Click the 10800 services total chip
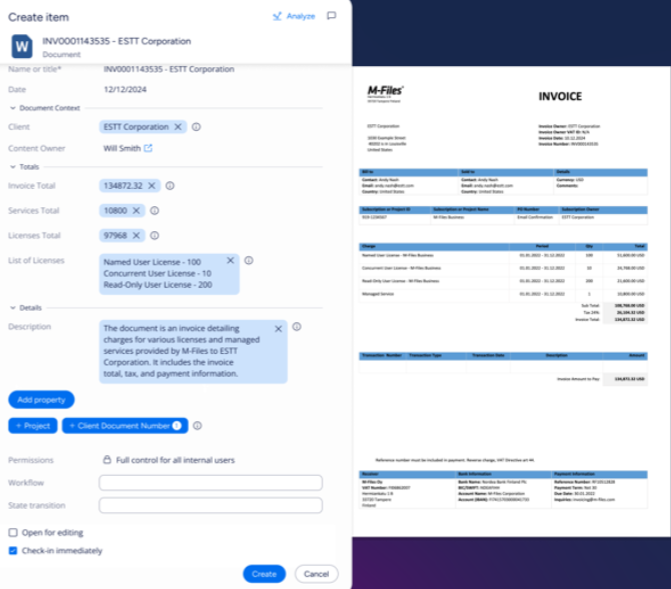The width and height of the screenshot is (671, 589). coord(122,211)
